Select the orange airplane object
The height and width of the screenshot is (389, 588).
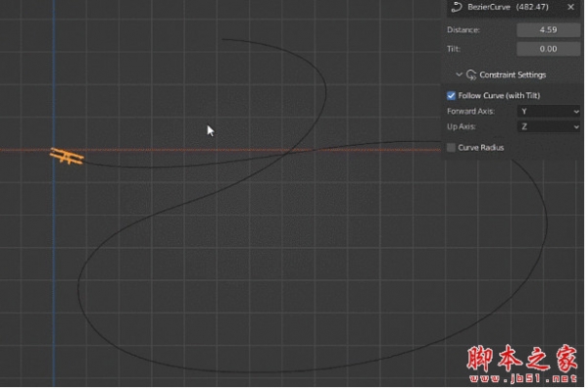67,156
